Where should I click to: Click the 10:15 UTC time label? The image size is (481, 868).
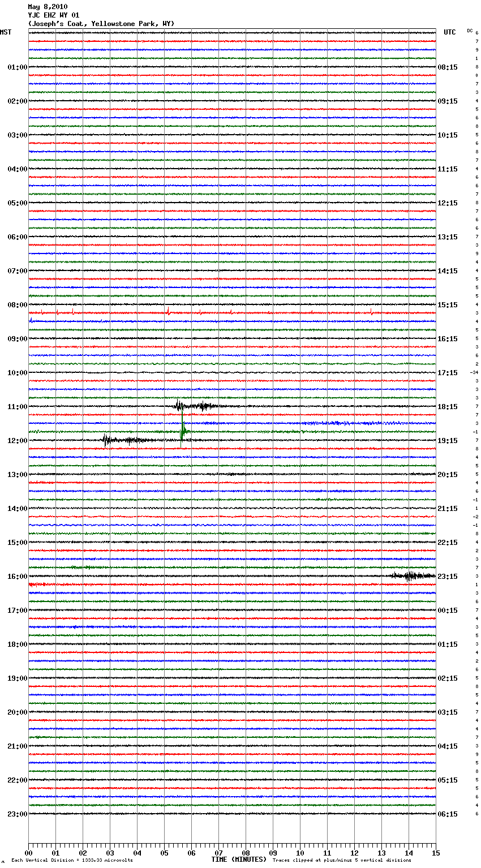[x=448, y=135]
